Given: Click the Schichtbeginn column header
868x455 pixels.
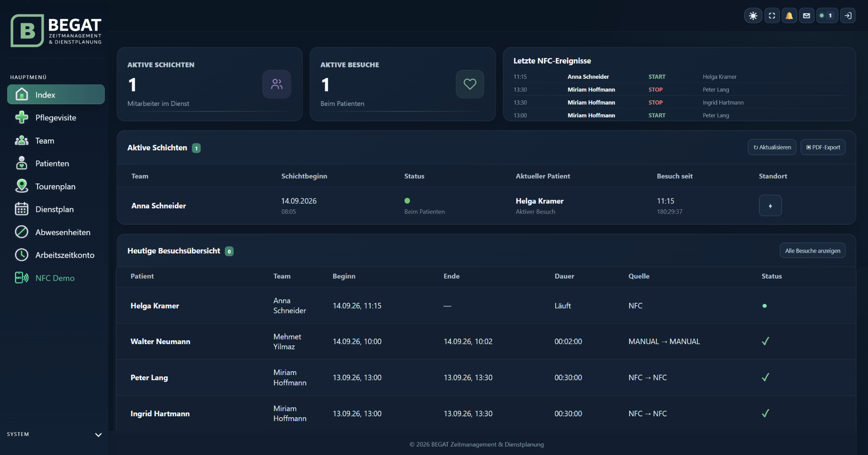Looking at the screenshot, I should pos(304,176).
